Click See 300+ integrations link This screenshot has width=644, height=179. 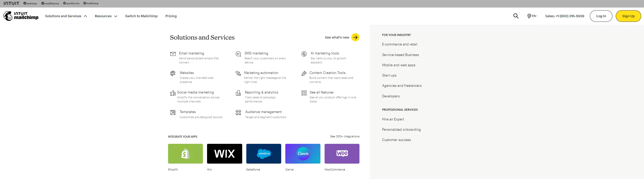coord(345,136)
